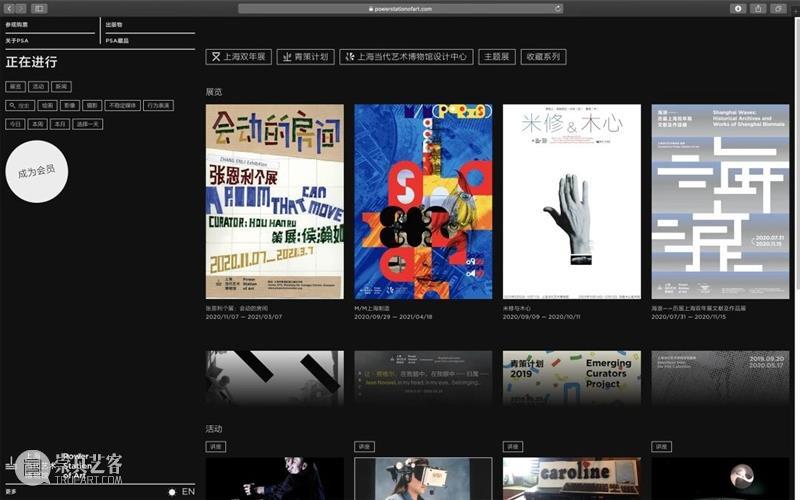Switch the site language to EN
The height and width of the screenshot is (500, 800).
(x=188, y=491)
